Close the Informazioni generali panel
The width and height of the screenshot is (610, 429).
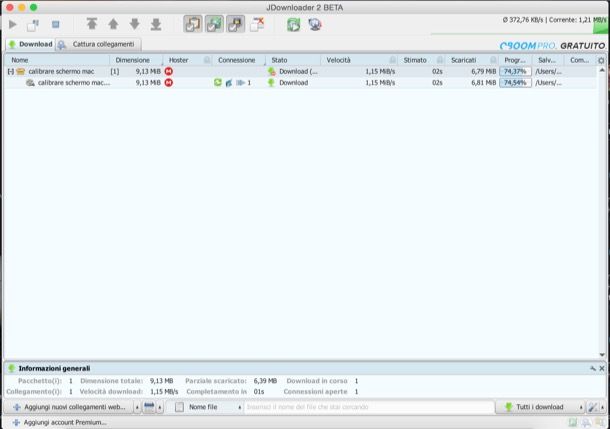[x=602, y=368]
